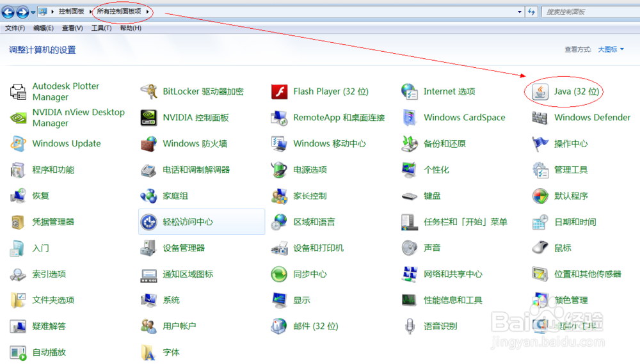Open the 帮助(H) menu
Screen dimensions: 640x364
point(131,28)
